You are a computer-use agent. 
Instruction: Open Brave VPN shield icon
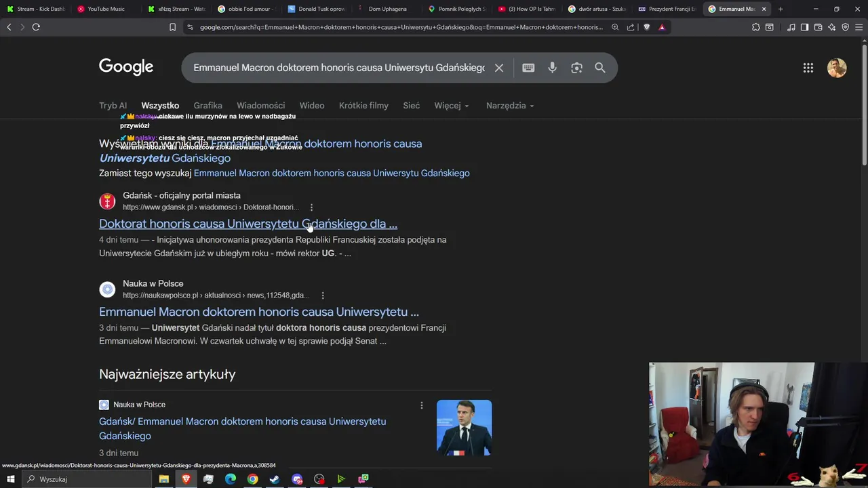coord(845,27)
